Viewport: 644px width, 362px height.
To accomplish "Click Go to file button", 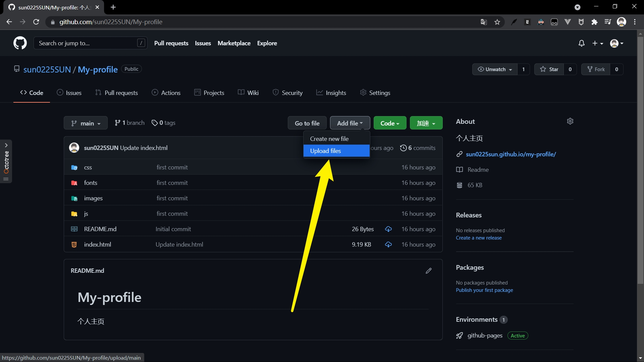I will click(x=307, y=123).
